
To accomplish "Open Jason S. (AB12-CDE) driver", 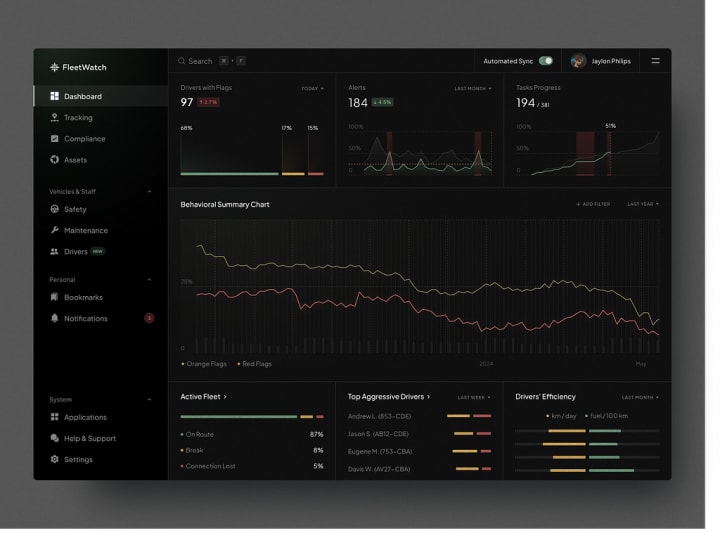I will pyautogui.click(x=379, y=434).
